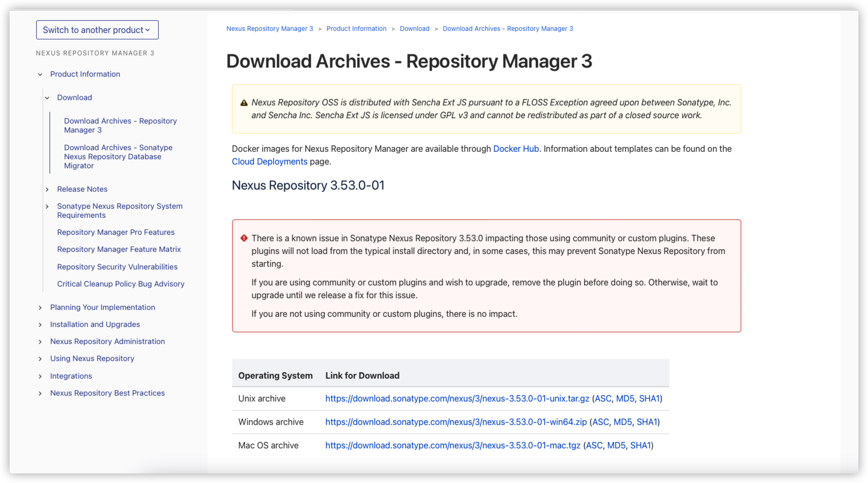Image resolution: width=868 pixels, height=483 pixels.
Task: Open the Docker Hub link
Action: pos(516,149)
